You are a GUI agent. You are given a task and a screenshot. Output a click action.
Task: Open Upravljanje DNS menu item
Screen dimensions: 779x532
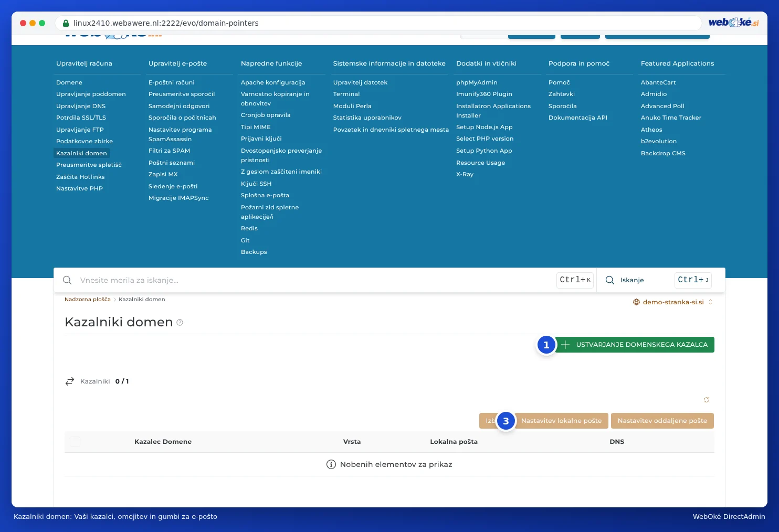click(81, 106)
